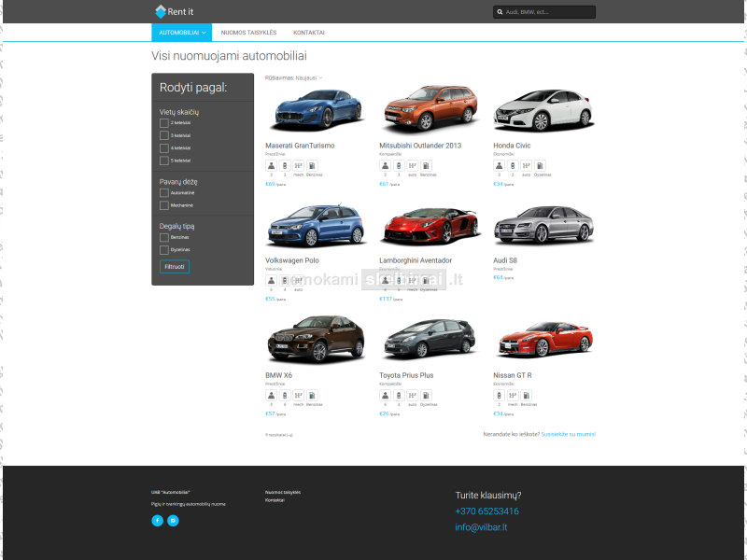Follow the Susisiekite su mumis link
The width and height of the screenshot is (747, 560).
tap(569, 434)
